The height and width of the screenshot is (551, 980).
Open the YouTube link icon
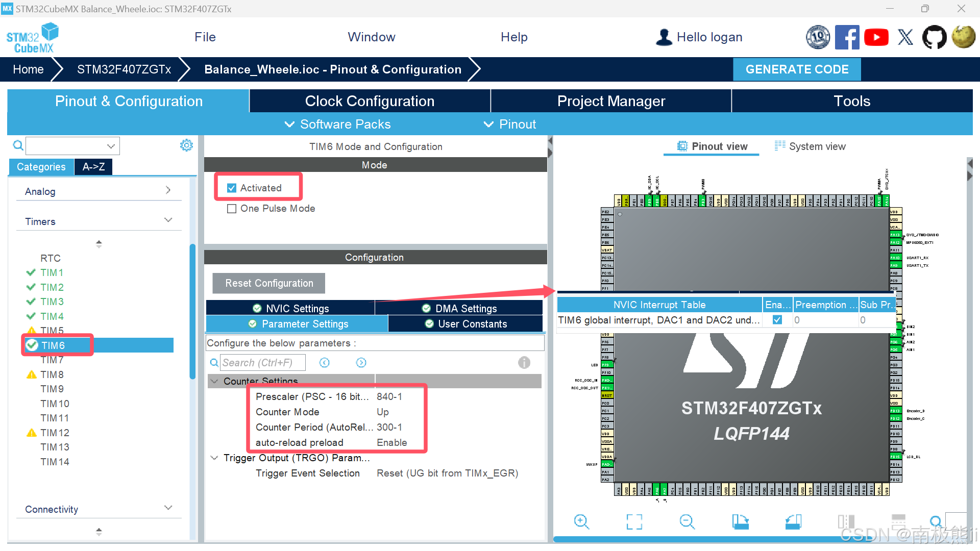coord(876,37)
